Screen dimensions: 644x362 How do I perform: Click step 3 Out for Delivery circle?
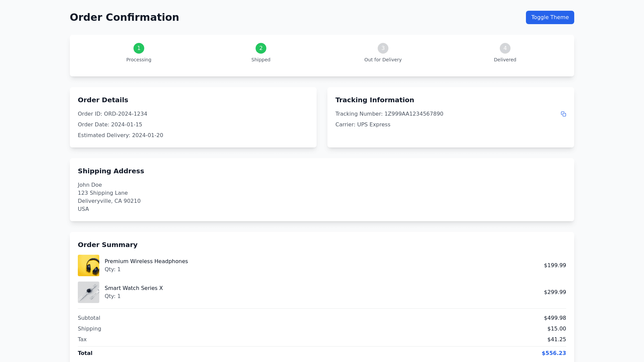pos(383,48)
